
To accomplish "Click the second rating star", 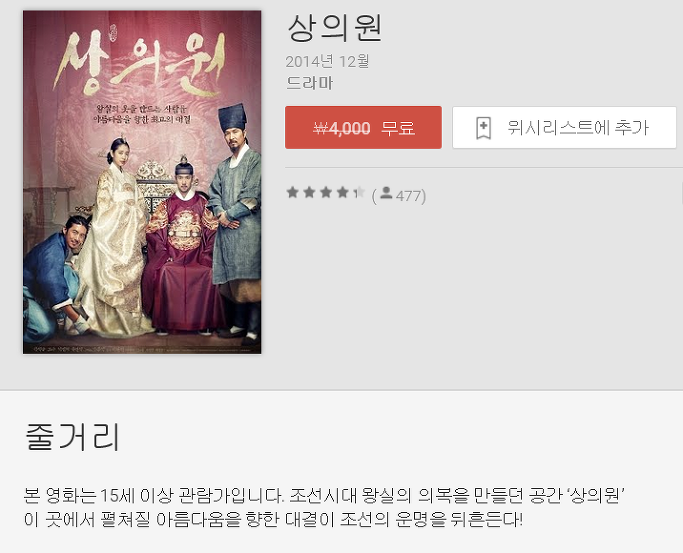I will point(309,192).
